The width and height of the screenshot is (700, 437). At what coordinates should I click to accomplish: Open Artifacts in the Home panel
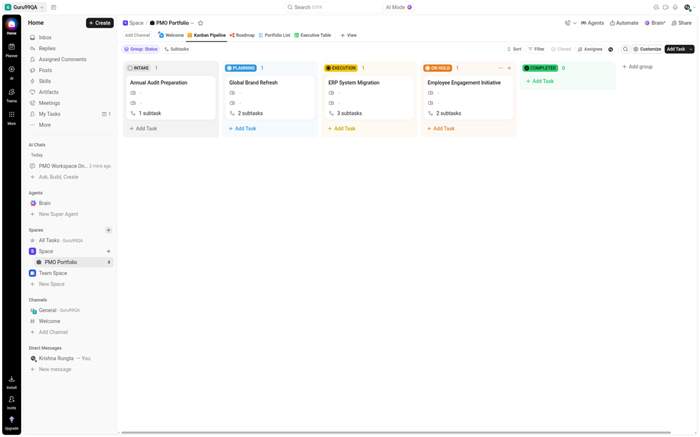(x=71, y=92)
